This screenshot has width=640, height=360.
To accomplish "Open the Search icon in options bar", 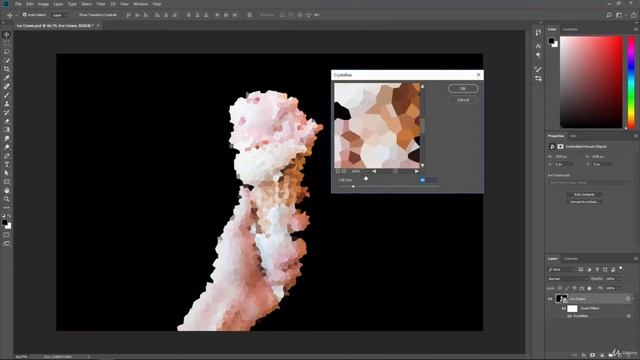I will click(609, 15).
